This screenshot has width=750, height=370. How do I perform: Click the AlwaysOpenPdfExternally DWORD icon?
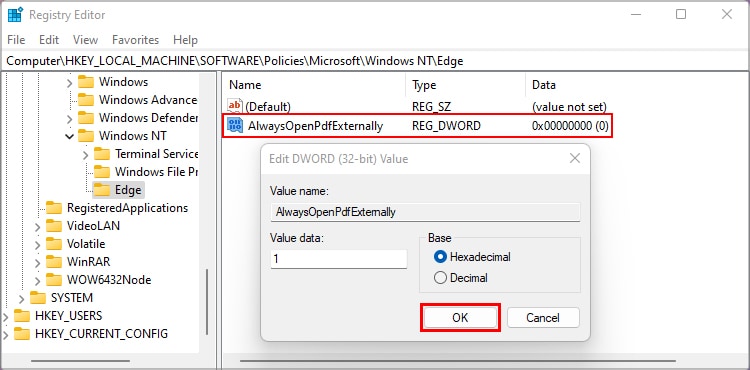pos(235,126)
